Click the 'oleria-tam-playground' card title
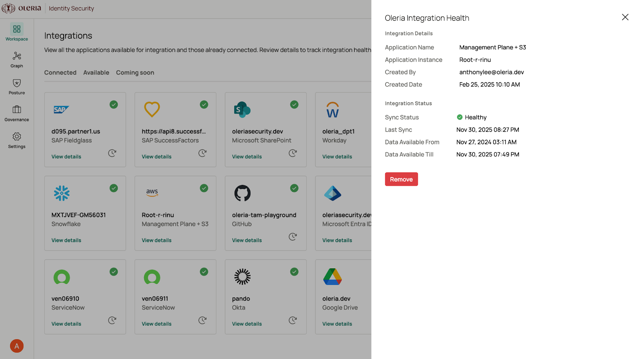 264,215
